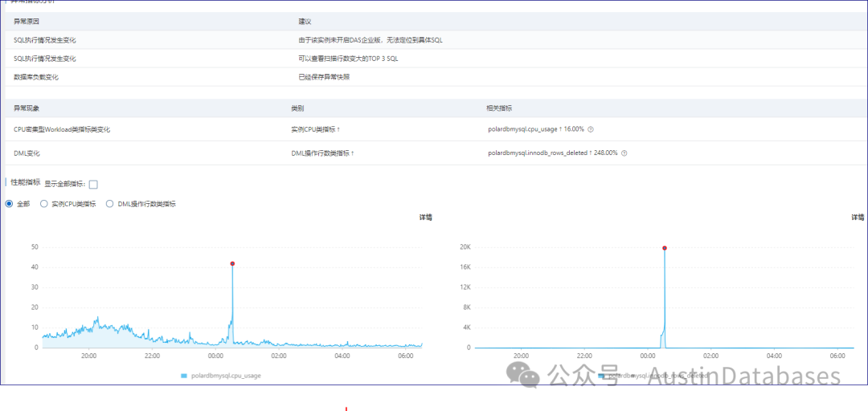This screenshot has height=411, width=868.
Task: Click the red peak marker on rows_deleted chart
Action: 665,248
